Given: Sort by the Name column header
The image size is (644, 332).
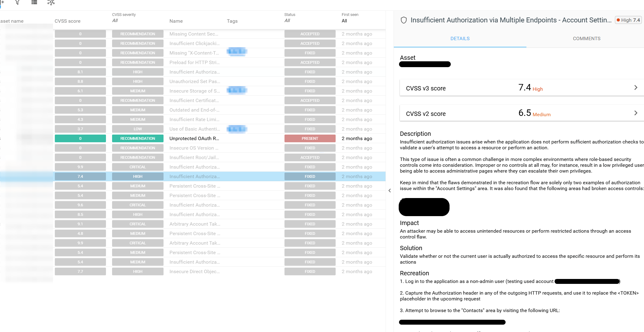Looking at the screenshot, I should (176, 21).
